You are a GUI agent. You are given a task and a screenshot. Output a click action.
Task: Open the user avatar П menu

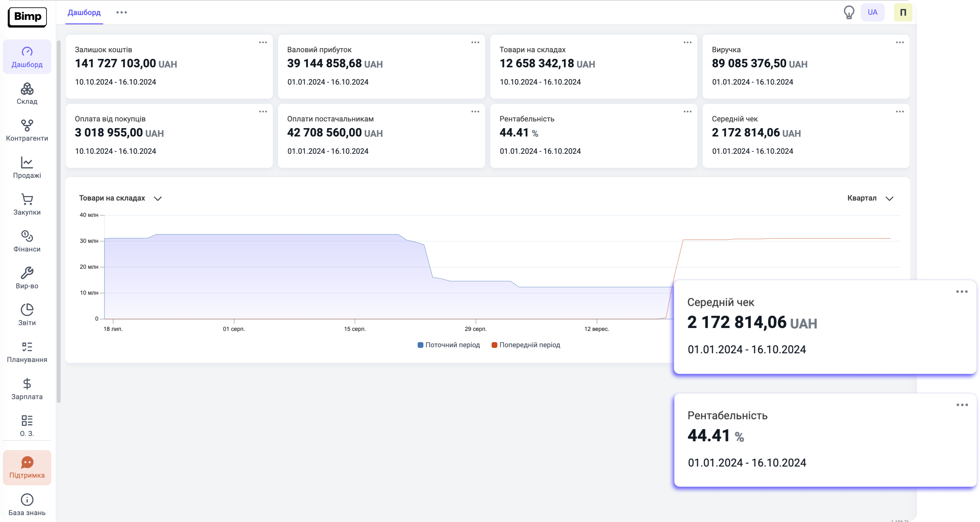[x=903, y=12]
